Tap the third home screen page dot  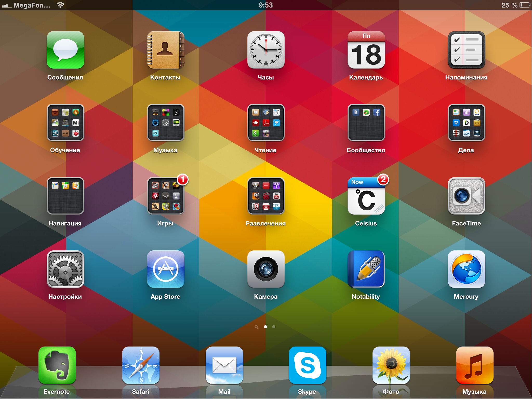click(274, 327)
